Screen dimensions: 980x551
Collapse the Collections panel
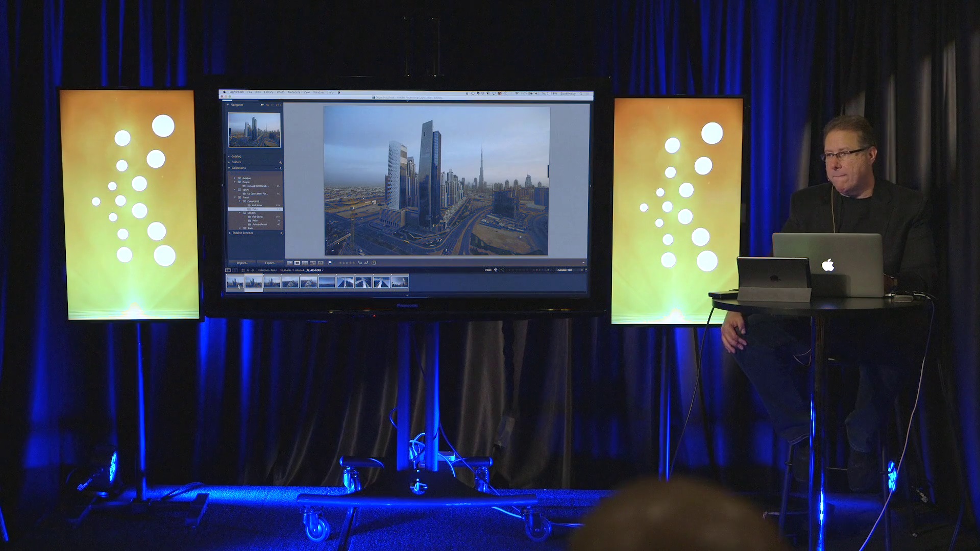click(x=229, y=168)
